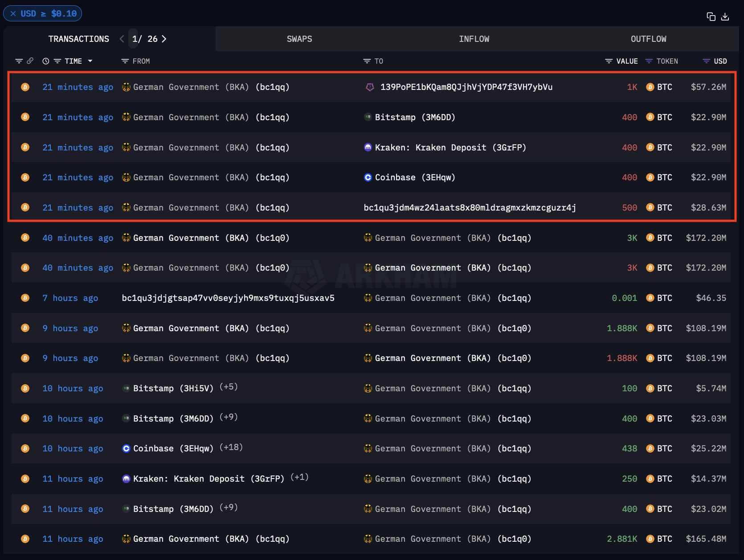The image size is (744, 560).
Task: Expand (+1) Kraken Deposit senders
Action: (299, 477)
